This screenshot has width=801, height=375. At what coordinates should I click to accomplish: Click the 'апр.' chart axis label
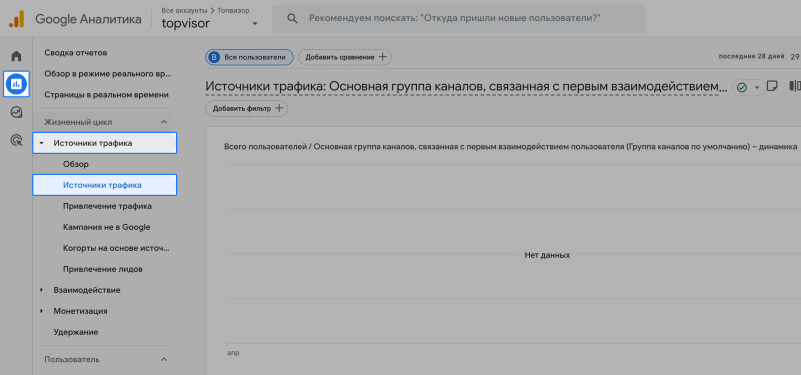(x=233, y=353)
